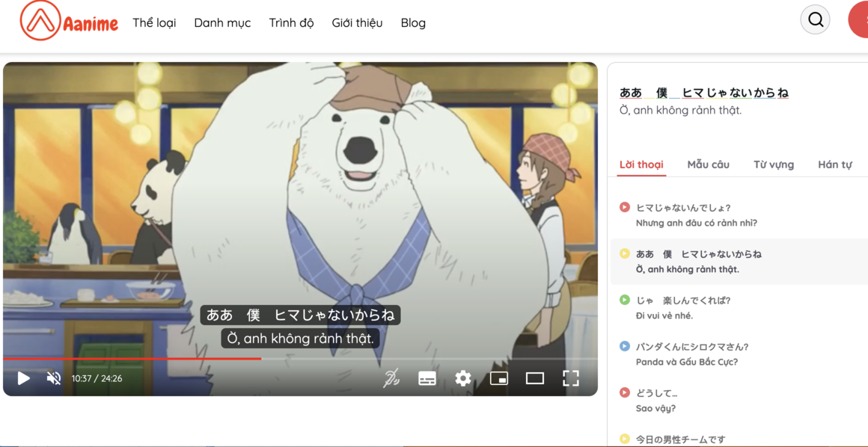Open the subtitle/captions settings icon
This screenshot has width=868, height=447.
click(427, 378)
